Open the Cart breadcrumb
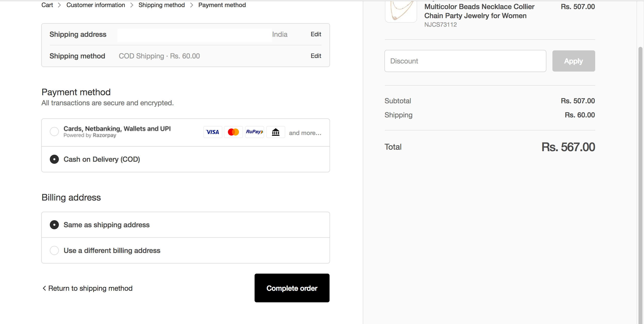The image size is (644, 324). (47, 5)
